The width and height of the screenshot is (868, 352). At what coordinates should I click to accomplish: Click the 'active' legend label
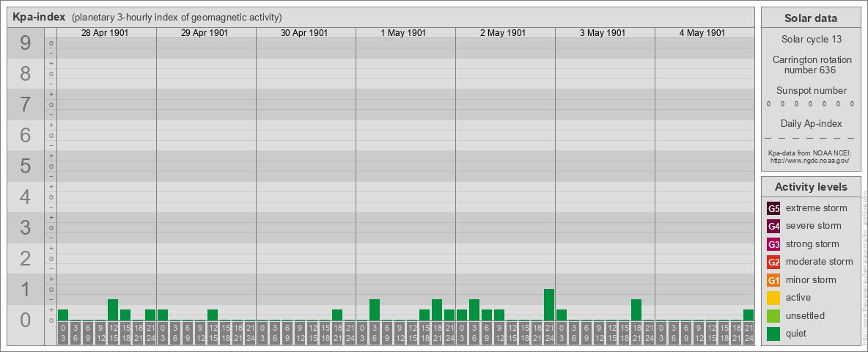click(x=798, y=298)
